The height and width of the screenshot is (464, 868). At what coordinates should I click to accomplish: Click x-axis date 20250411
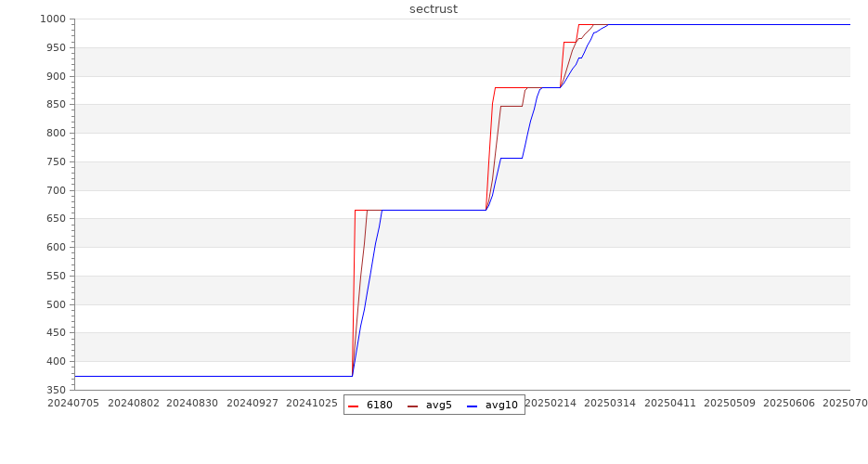670,403
